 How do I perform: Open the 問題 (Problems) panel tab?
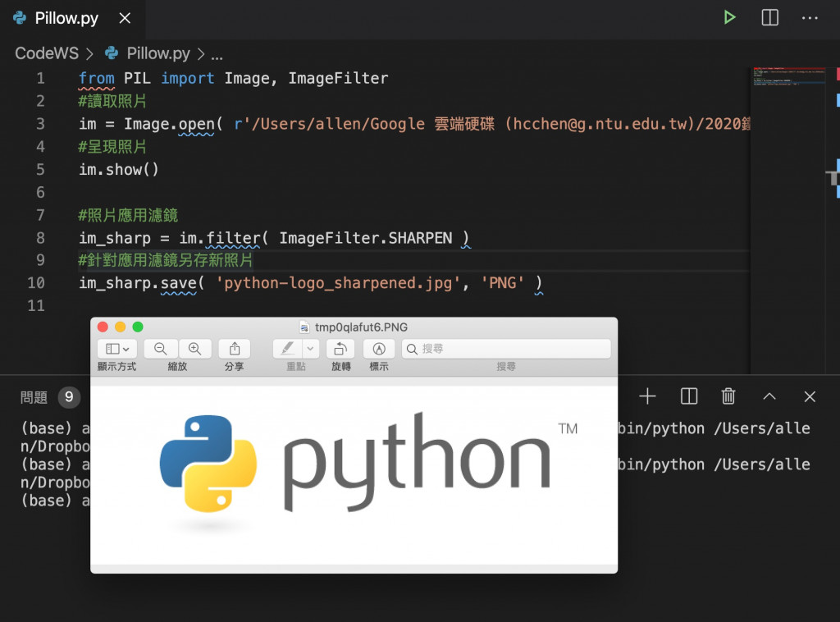(x=34, y=397)
